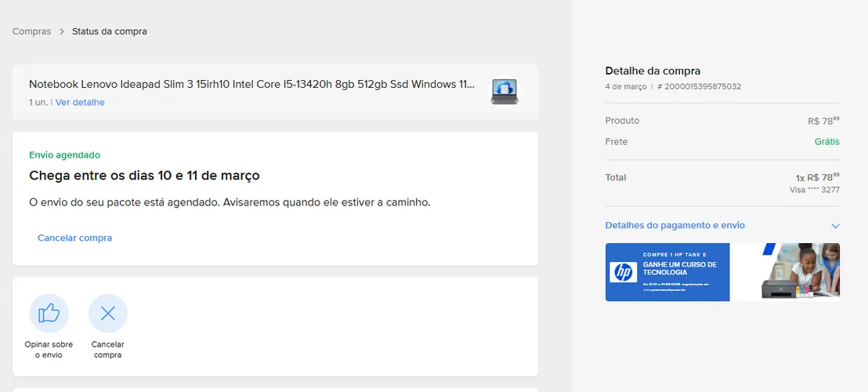Click the Cancelar compra text link under delivery message

coord(74,238)
